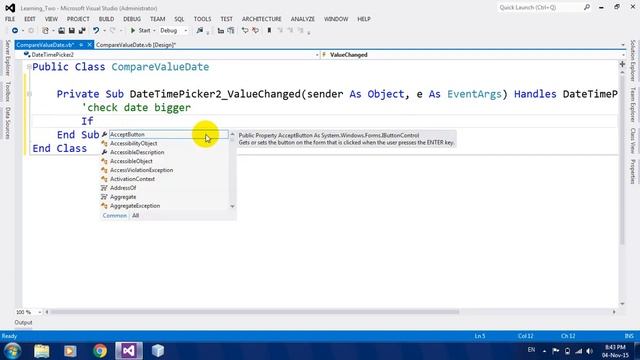This screenshot has width=640, height=360.
Task: Open the Windows Start menu orb
Action: click(x=12, y=351)
